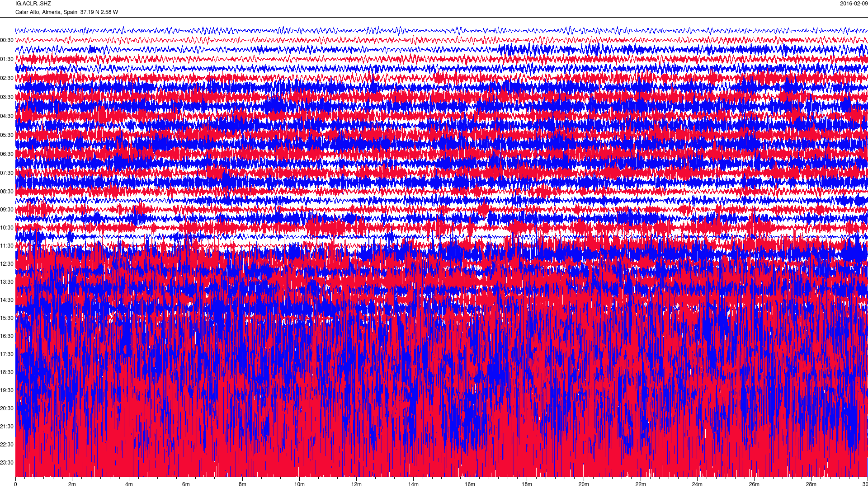Click the 16m tick on the minute axis
Viewport: 868px width, 488px height.
(x=470, y=484)
